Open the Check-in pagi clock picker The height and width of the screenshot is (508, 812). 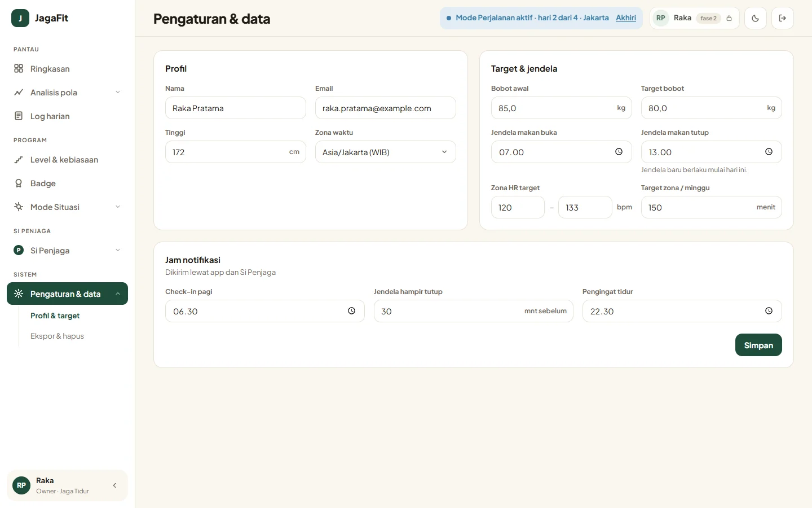(x=351, y=311)
